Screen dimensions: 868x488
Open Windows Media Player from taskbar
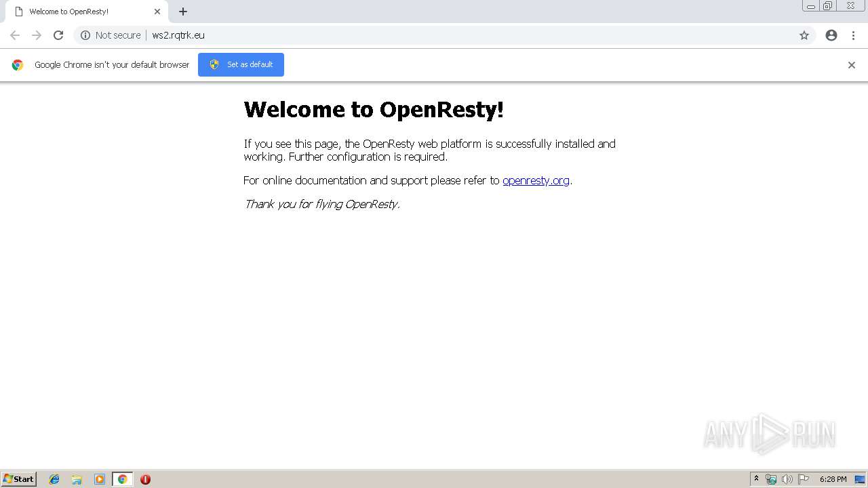100,479
